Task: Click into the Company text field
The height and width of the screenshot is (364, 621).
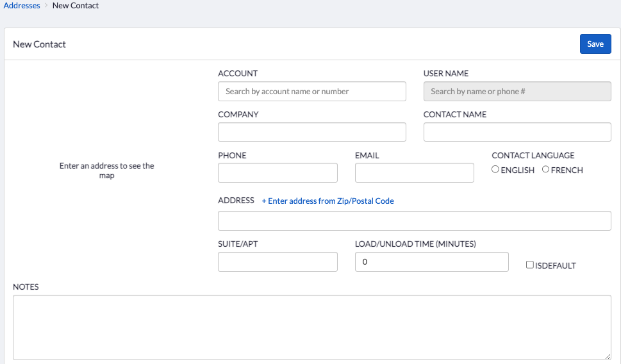Action: click(x=311, y=132)
